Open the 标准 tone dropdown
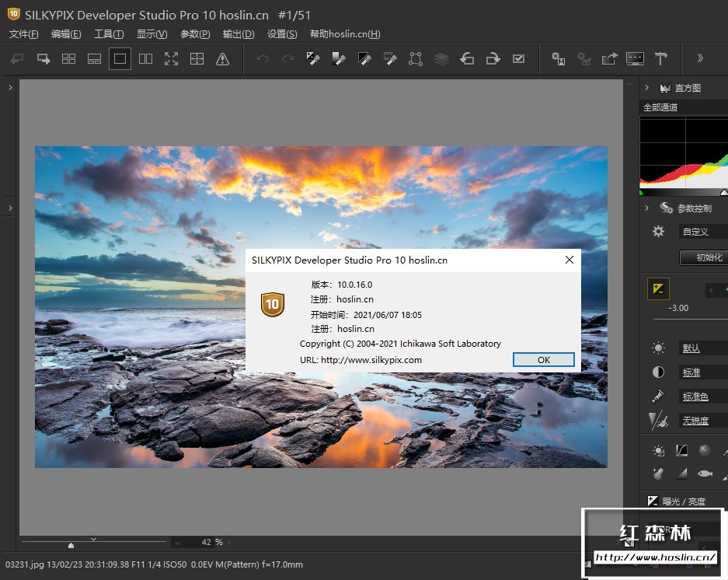728x580 pixels. tap(703, 372)
